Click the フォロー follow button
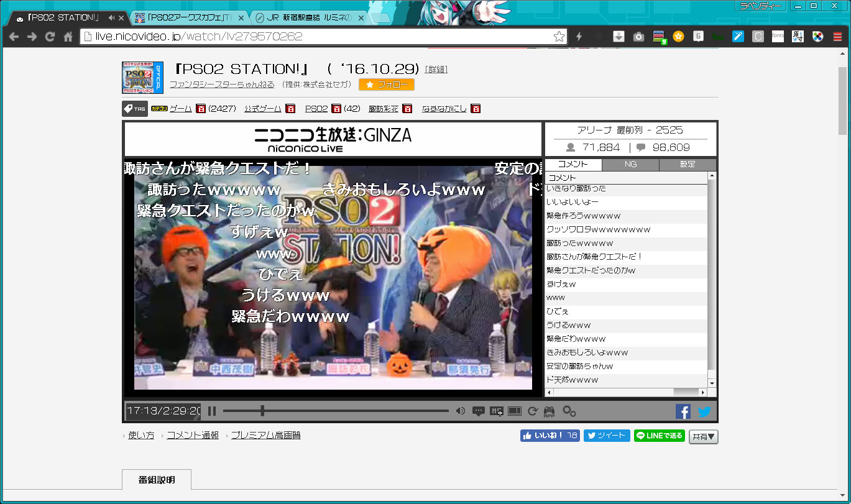The image size is (851, 504). point(387,85)
